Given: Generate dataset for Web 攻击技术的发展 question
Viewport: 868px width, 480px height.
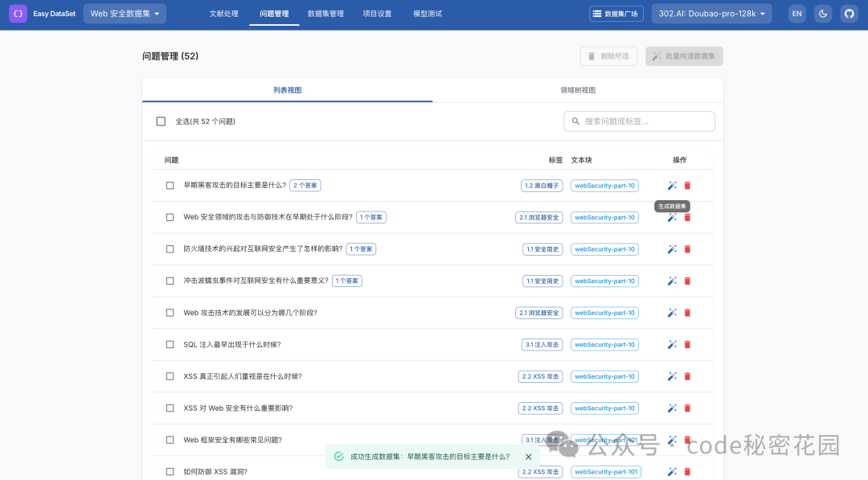Looking at the screenshot, I should pyautogui.click(x=672, y=313).
